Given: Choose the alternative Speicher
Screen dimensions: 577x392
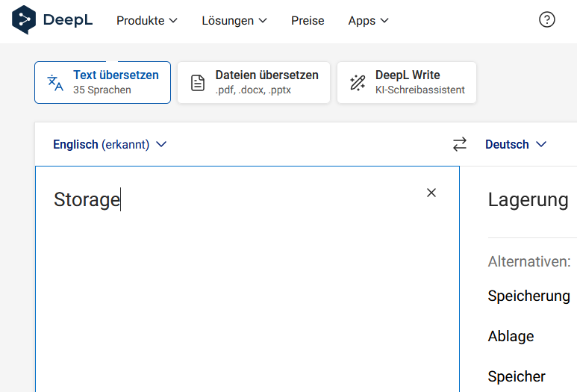Looking at the screenshot, I should point(517,376).
